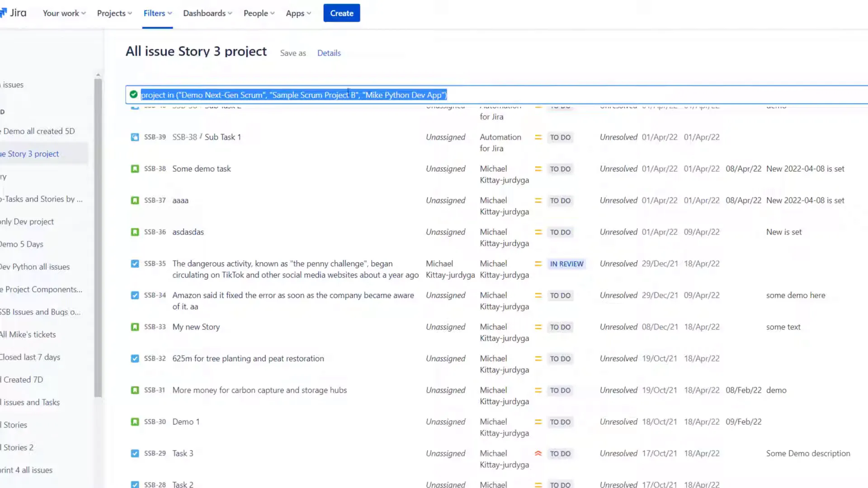Click the task icon for SSB-28
868x488 pixels.
(135, 484)
